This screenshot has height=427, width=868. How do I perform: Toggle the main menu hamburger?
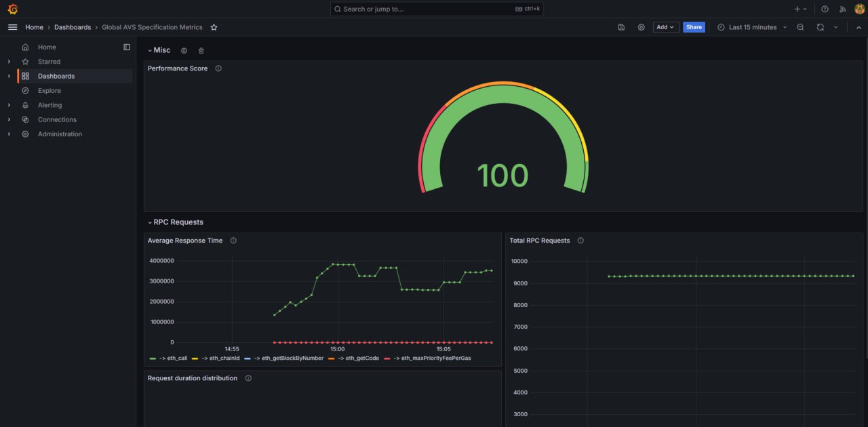coord(12,27)
